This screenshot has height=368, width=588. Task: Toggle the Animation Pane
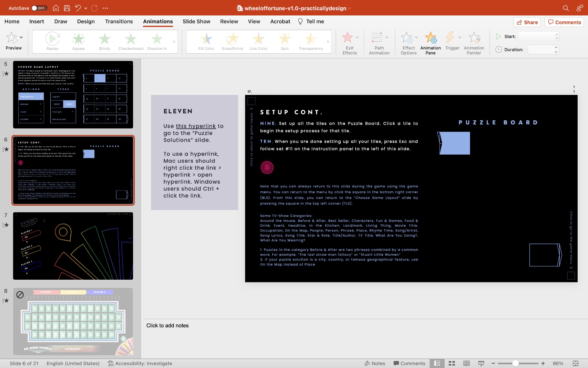point(430,43)
